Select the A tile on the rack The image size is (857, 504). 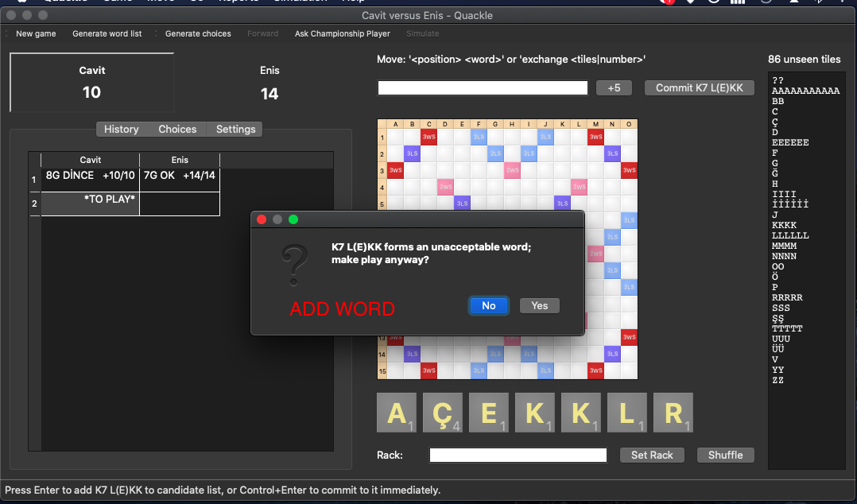[x=397, y=412]
